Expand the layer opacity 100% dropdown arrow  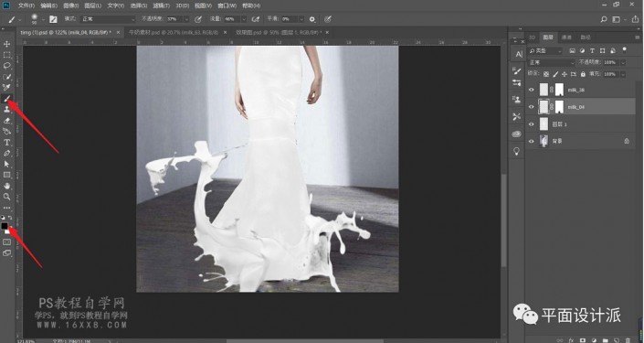623,62
